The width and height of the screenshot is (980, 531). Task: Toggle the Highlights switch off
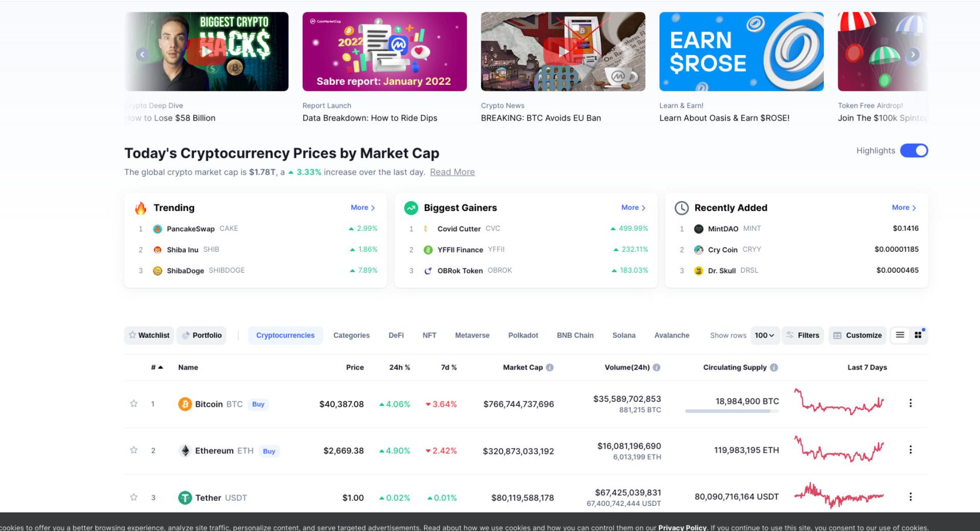tap(914, 151)
